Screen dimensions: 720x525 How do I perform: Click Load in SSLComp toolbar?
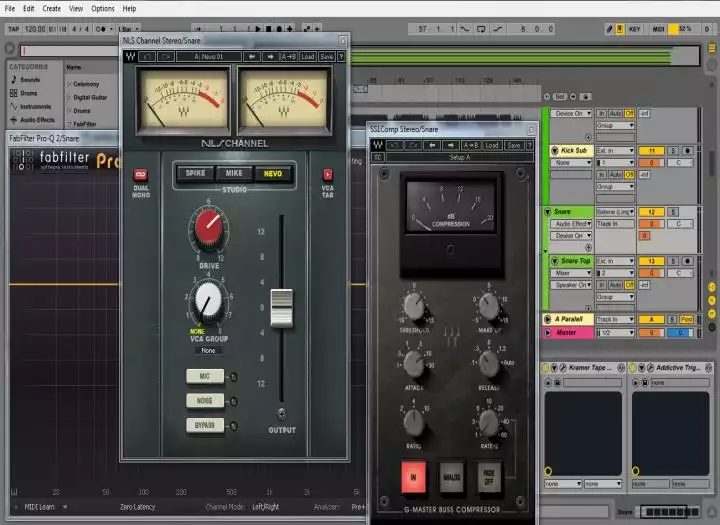pyautogui.click(x=491, y=145)
